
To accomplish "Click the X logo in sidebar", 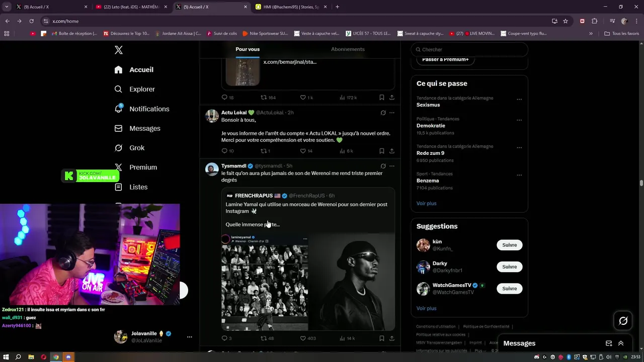I will pyautogui.click(x=118, y=50).
